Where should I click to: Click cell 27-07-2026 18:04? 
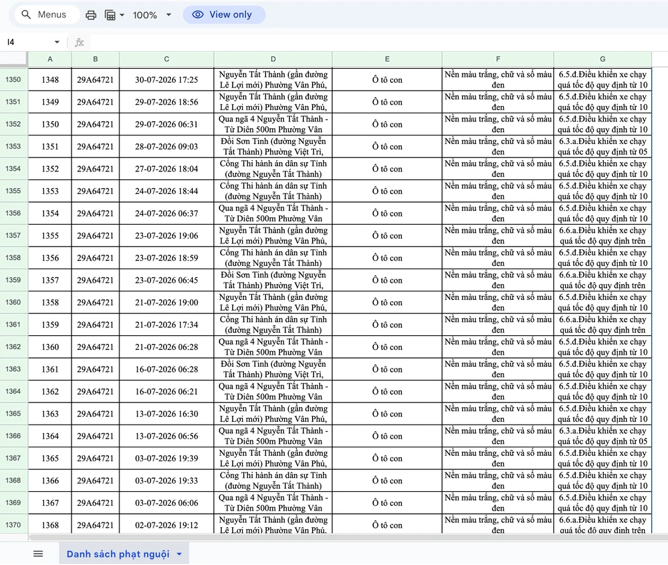167,169
